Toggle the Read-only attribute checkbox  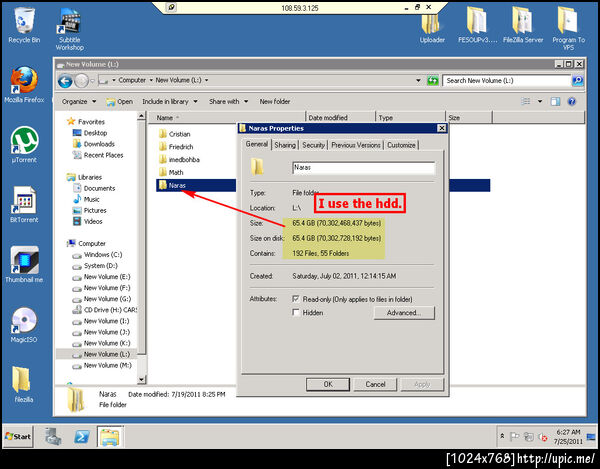tap(296, 299)
